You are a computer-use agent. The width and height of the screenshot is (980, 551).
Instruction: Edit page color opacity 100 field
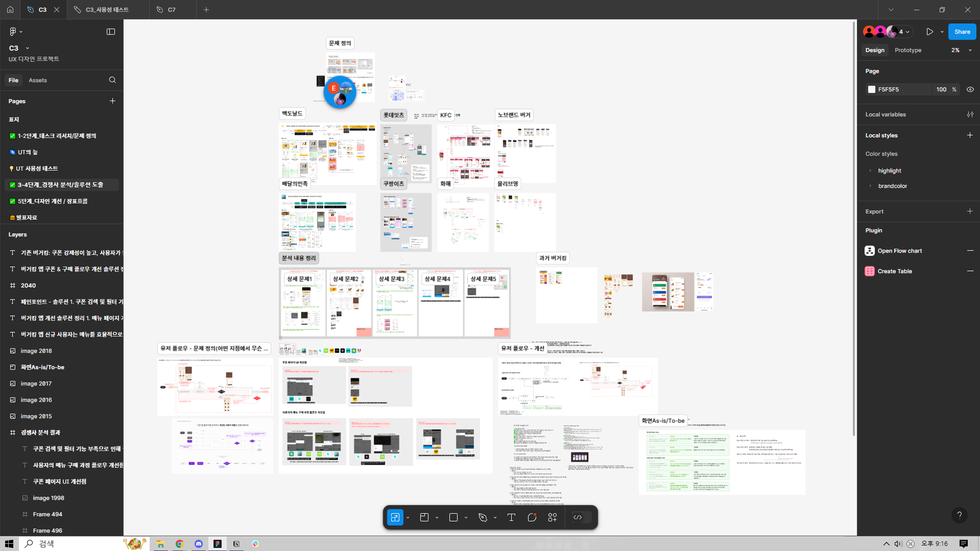pos(941,89)
